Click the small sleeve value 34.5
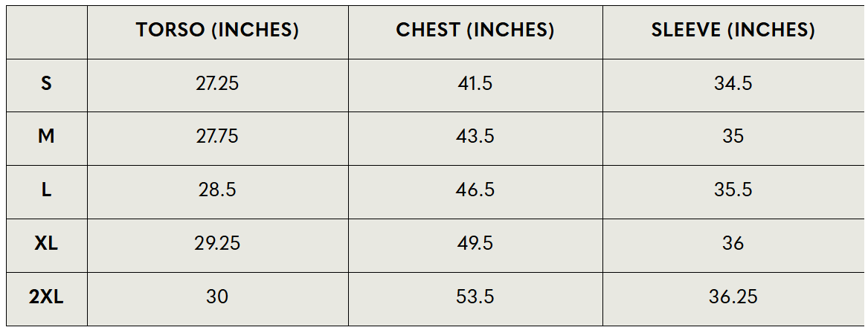 click(x=733, y=83)
